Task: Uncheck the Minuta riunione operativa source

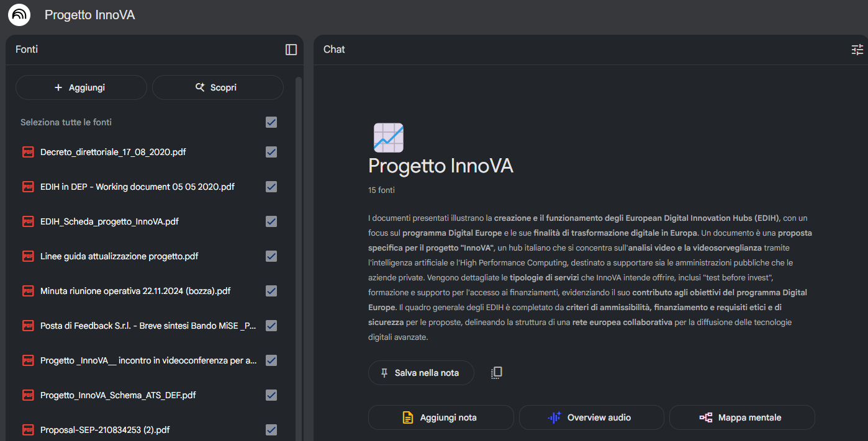Action: (271, 290)
